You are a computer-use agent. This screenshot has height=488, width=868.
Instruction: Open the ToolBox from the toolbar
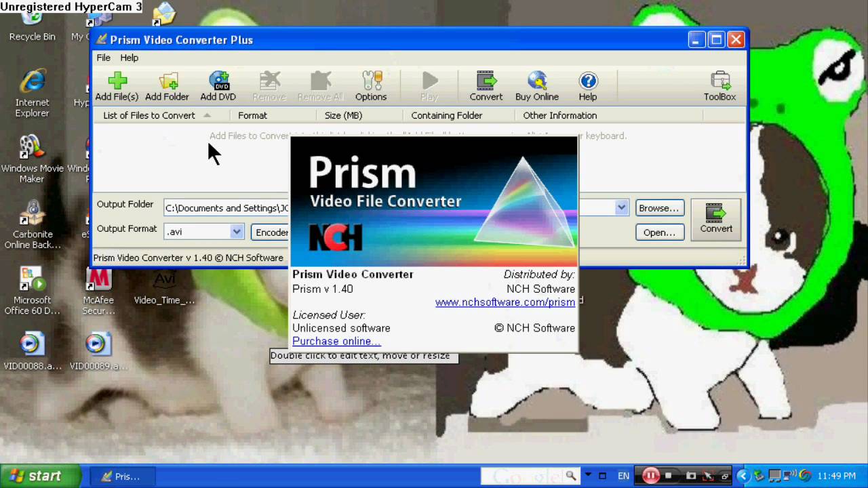(719, 86)
